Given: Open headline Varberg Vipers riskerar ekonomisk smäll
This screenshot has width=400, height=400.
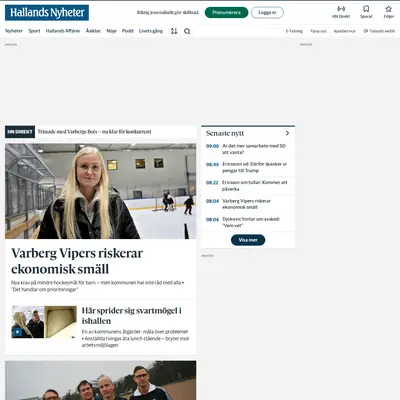Looking at the screenshot, I should pos(77,261).
